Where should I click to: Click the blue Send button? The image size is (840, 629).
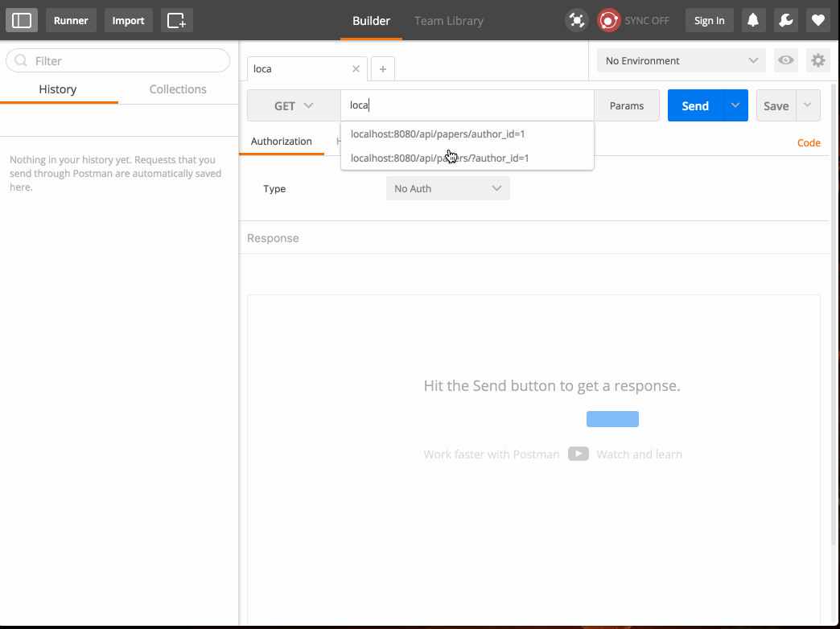[695, 105]
